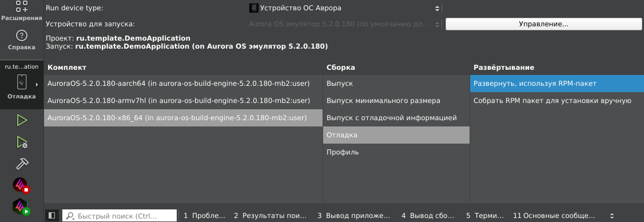The width and height of the screenshot is (644, 222).
Task: Click the Развёртывание column header
Action: [504, 68]
